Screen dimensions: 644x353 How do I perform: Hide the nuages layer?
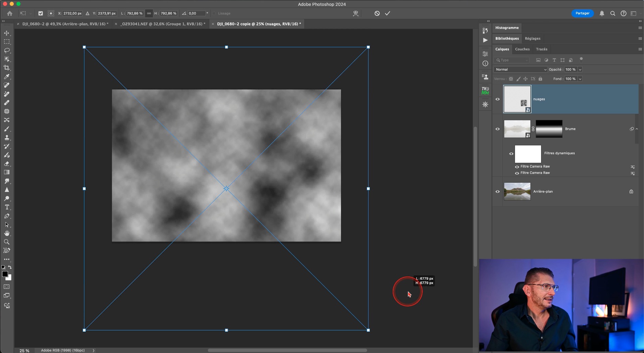pyautogui.click(x=497, y=99)
